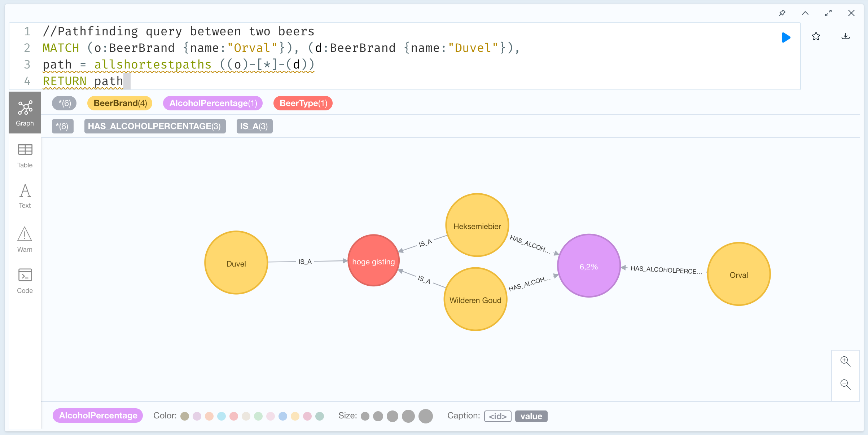Save query as favorite with star icon
The height and width of the screenshot is (435, 868).
(x=816, y=36)
